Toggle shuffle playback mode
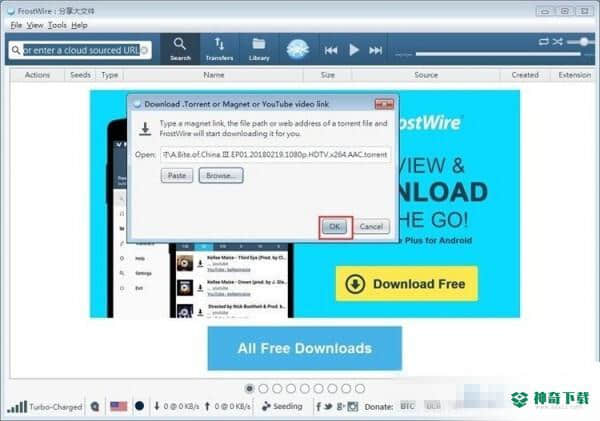This screenshot has width=600, height=421. click(x=558, y=41)
